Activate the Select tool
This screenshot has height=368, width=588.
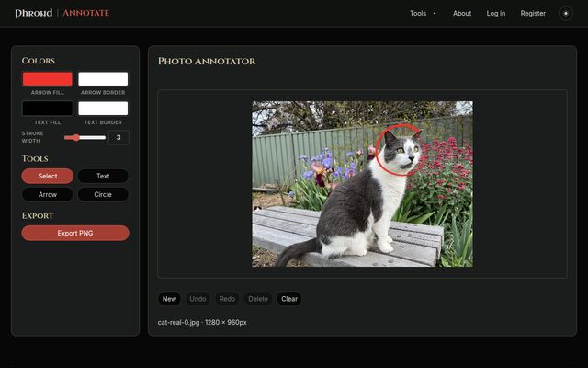point(47,176)
